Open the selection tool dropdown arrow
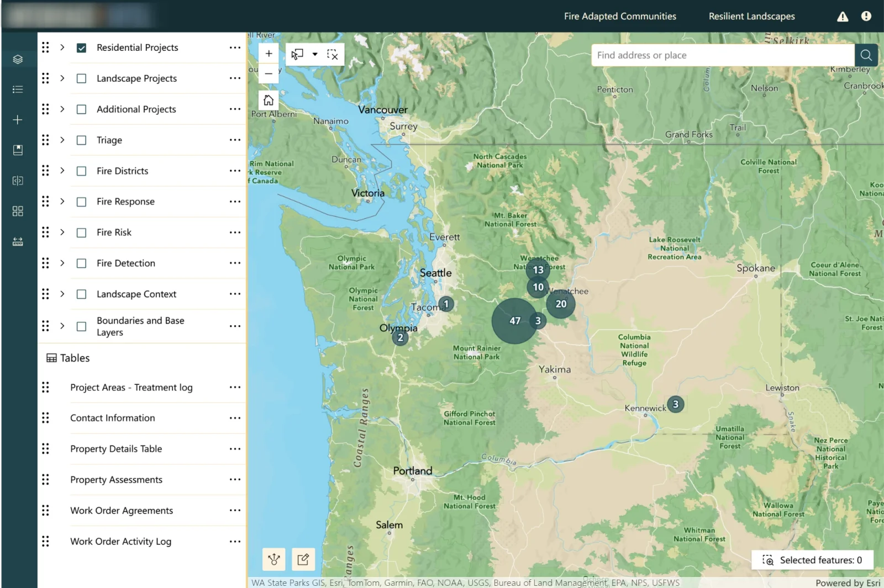Image resolution: width=884 pixels, height=588 pixels. (315, 54)
